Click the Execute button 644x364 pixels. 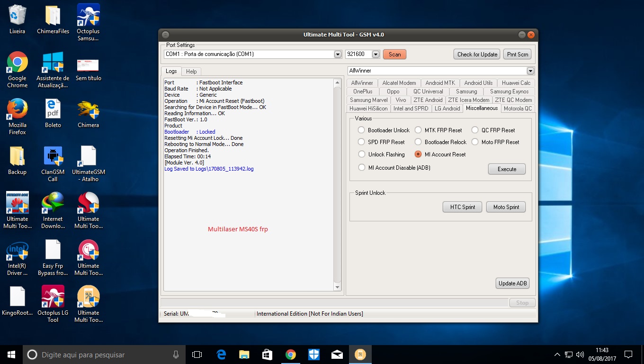tap(507, 169)
